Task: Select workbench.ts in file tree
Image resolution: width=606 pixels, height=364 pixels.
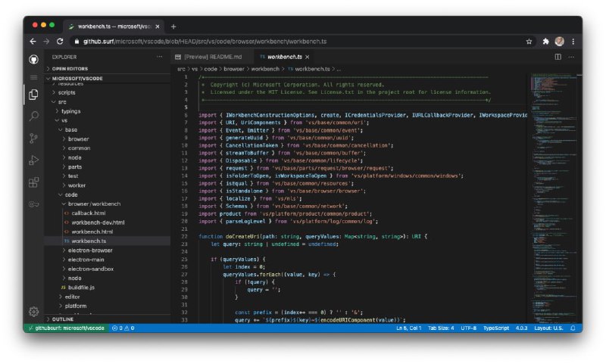Action: pos(108,241)
